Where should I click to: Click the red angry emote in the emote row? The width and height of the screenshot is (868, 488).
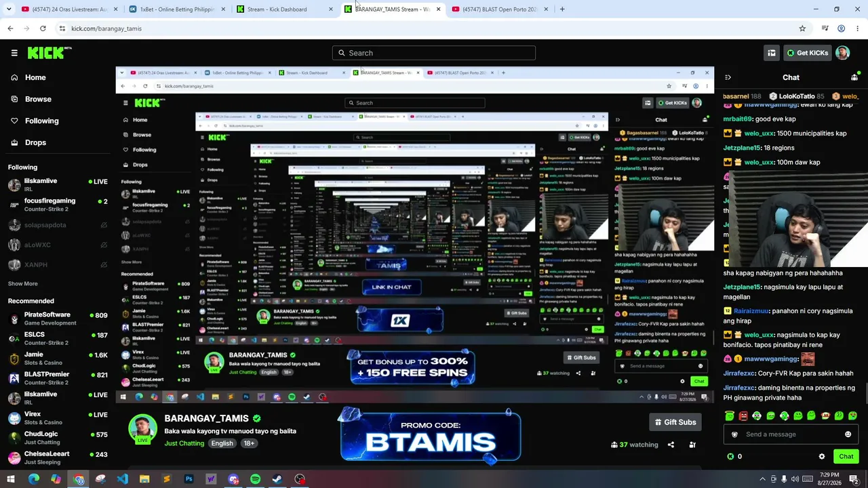743,415
